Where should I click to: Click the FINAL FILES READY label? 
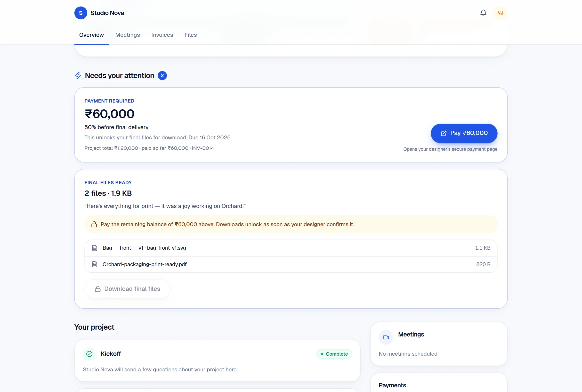(x=108, y=183)
